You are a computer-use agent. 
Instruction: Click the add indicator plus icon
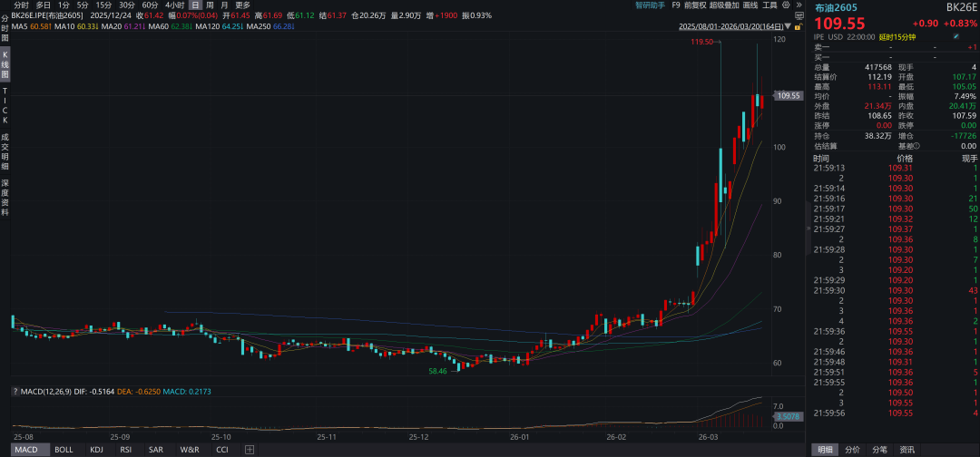(x=250, y=450)
